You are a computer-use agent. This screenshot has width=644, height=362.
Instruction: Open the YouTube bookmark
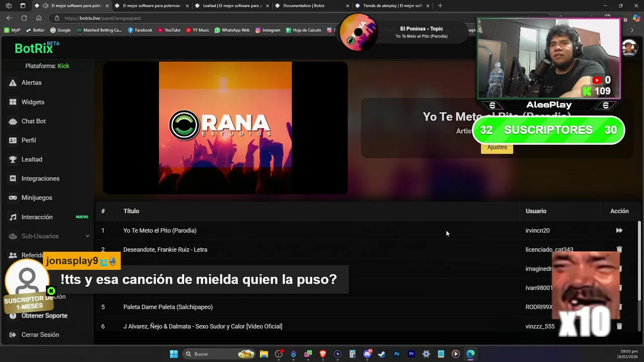(x=169, y=30)
